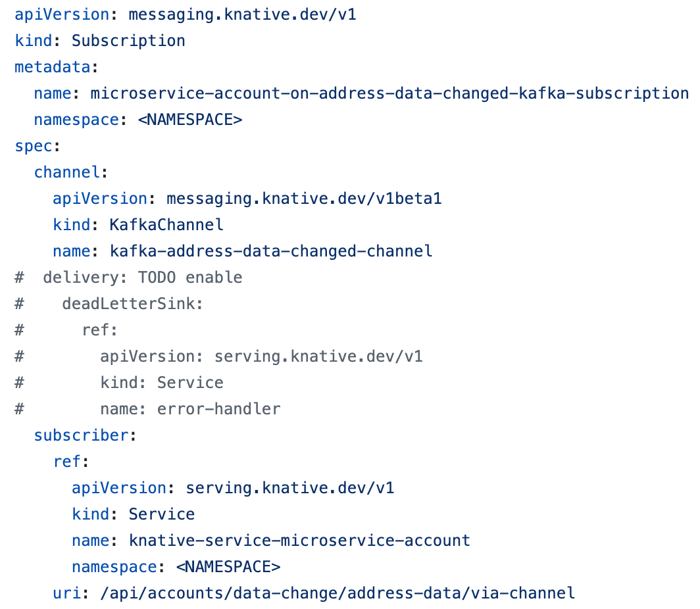Click the commented "TODO enable" text
The image size is (700, 609).
(190, 278)
